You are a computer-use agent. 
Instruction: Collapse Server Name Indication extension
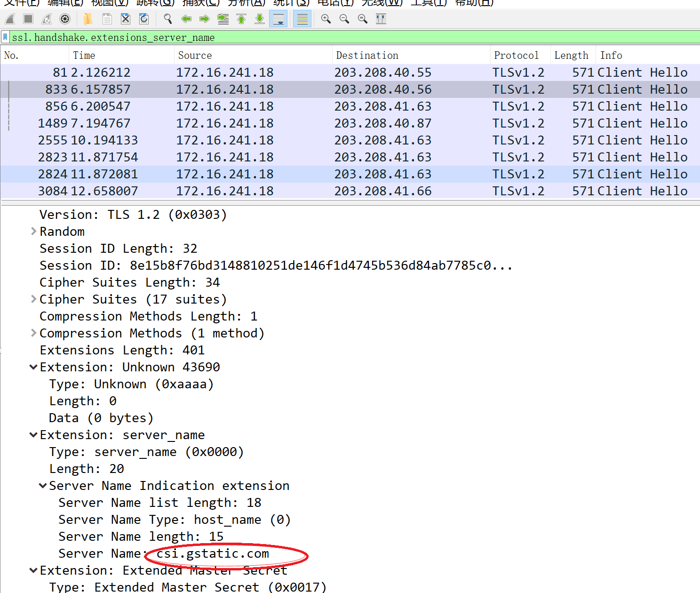coord(43,485)
